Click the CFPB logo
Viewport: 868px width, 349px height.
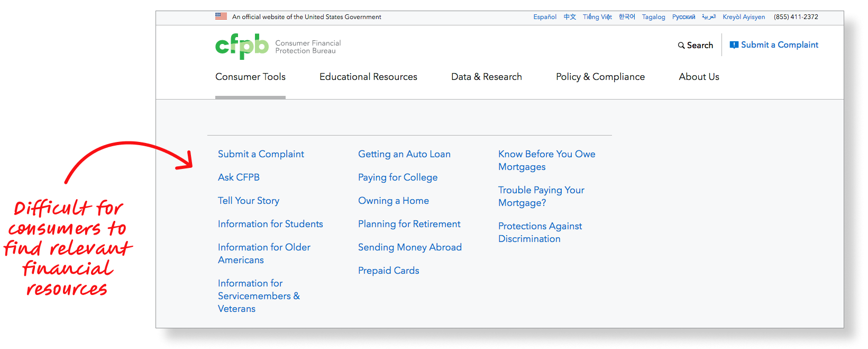(242, 46)
